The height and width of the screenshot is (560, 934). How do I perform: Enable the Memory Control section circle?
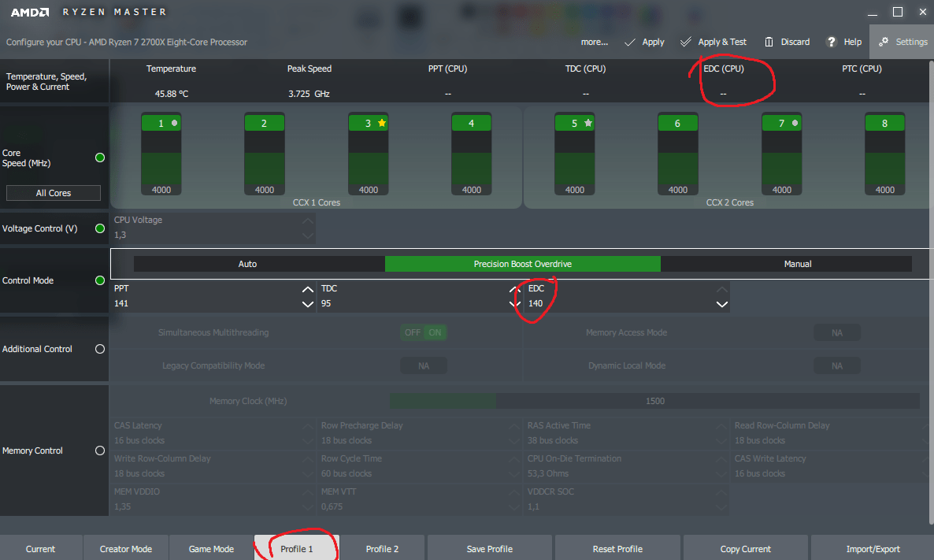(x=100, y=451)
